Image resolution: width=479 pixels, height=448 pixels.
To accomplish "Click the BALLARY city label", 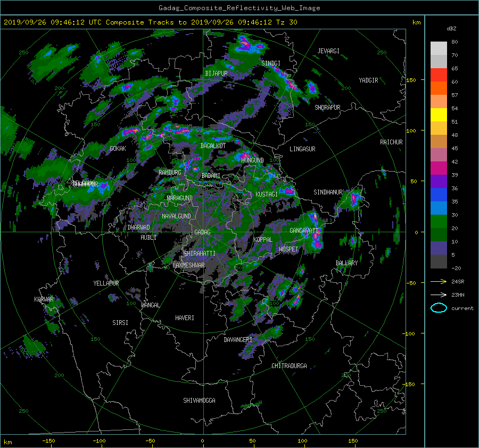I will (346, 263).
